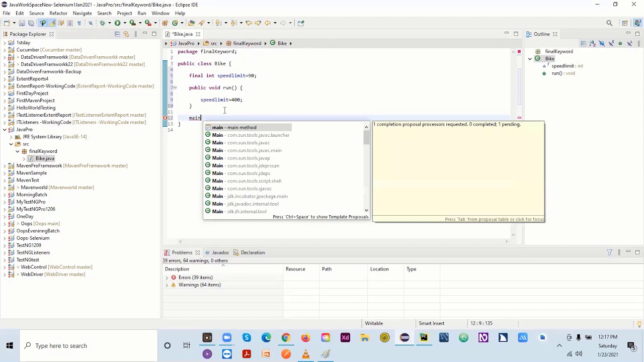Collapse Bike class in Outline

pyautogui.click(x=530, y=59)
